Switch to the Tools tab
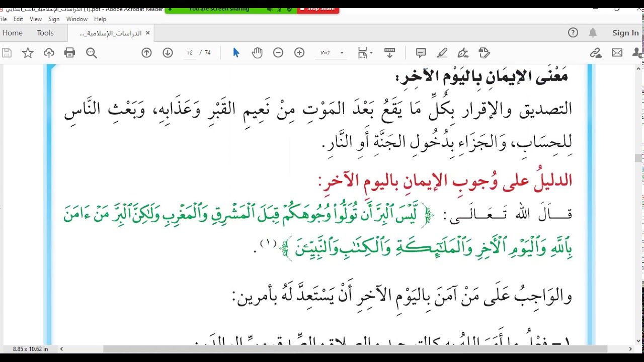 45,33
